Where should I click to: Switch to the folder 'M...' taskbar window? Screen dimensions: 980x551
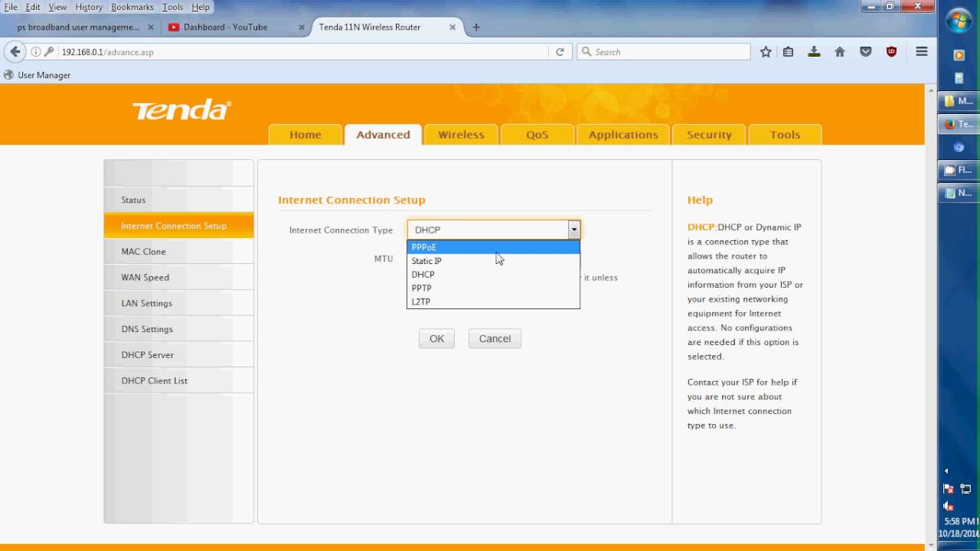coord(959,101)
